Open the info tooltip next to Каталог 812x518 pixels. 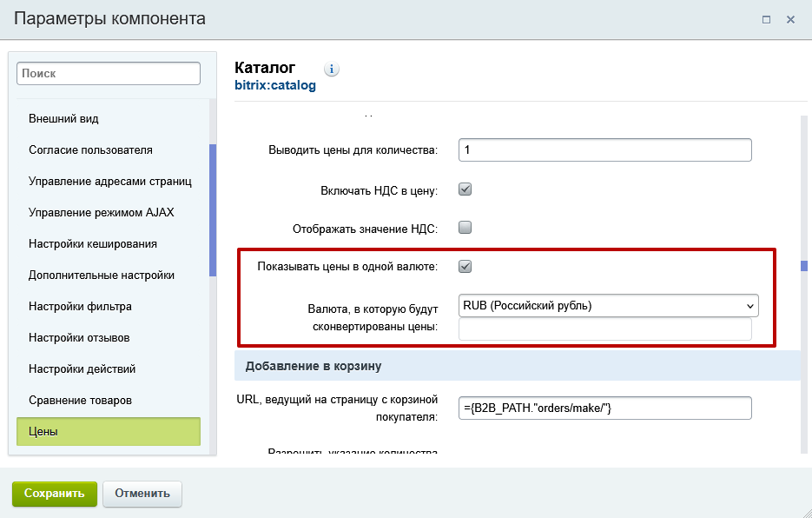pos(330,69)
